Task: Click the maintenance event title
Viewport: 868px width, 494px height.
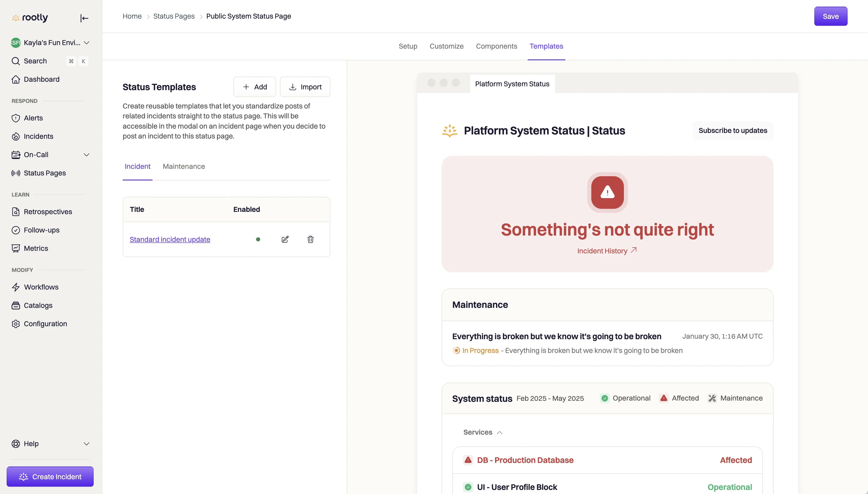Action: [556, 336]
